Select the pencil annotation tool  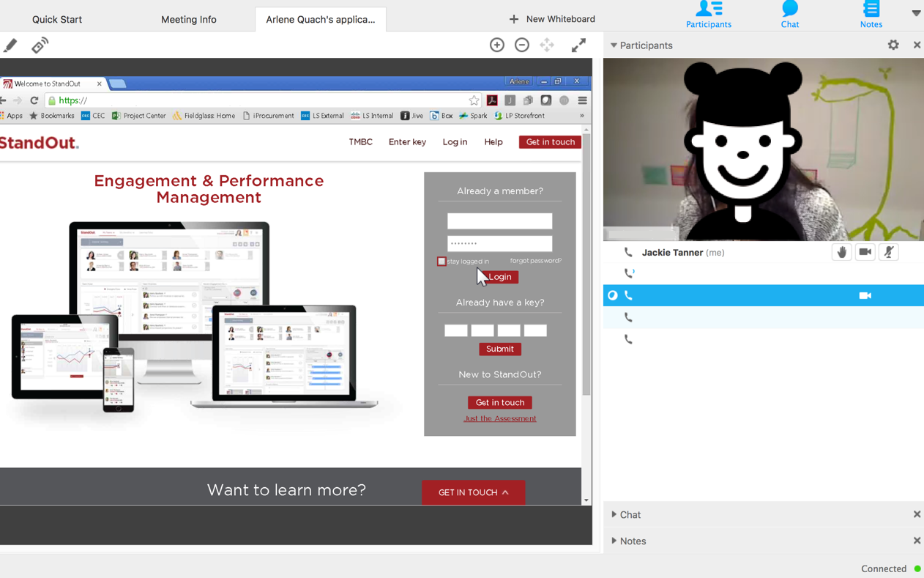(x=10, y=45)
